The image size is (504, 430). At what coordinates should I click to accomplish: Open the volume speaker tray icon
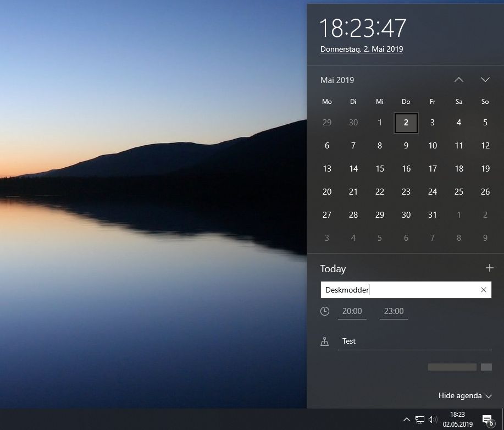433,420
